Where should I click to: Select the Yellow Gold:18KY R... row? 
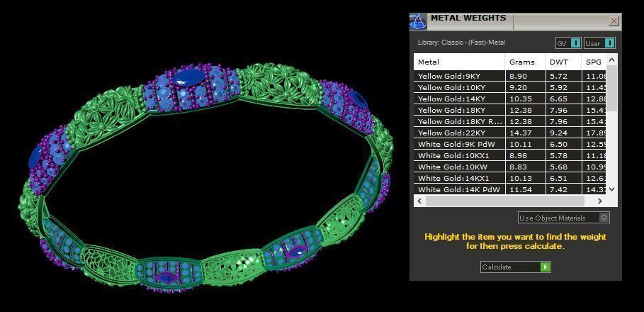tap(510, 122)
